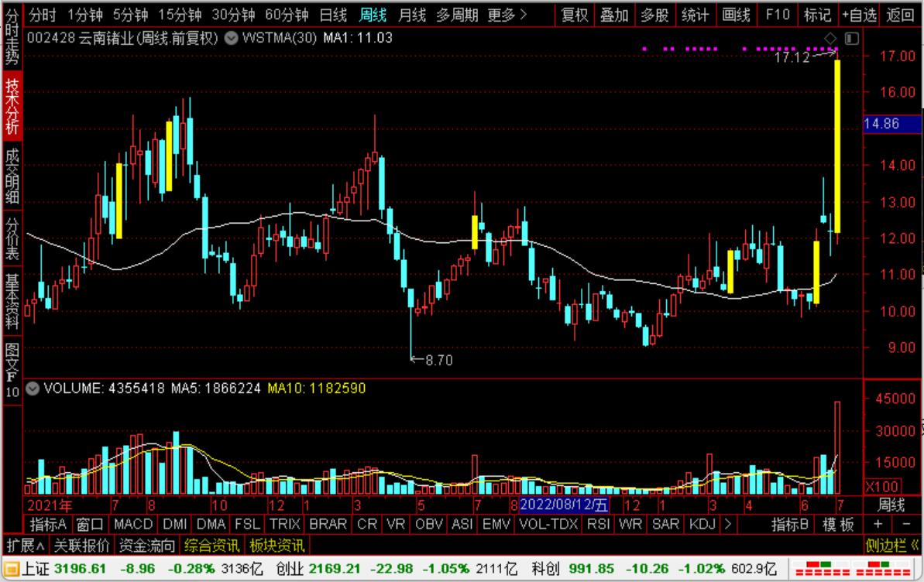Open the 画线 drawing tools

click(737, 15)
